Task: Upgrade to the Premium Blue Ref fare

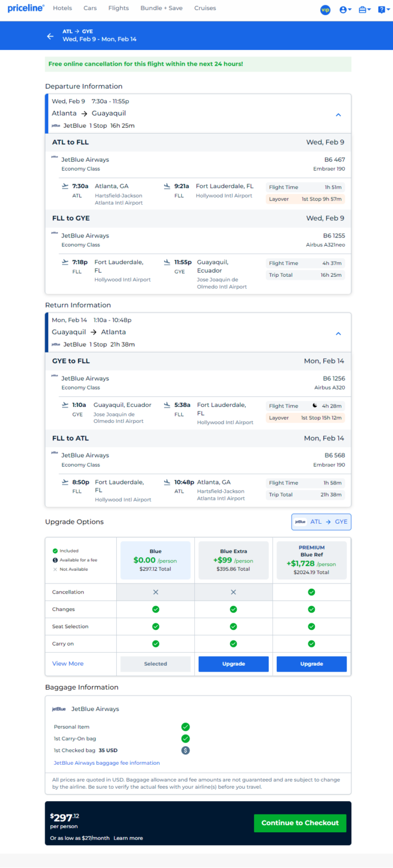Action: point(311,664)
